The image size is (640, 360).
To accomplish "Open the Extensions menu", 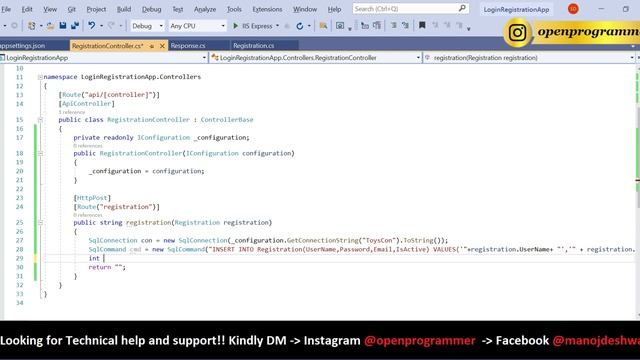I will 267,9.
